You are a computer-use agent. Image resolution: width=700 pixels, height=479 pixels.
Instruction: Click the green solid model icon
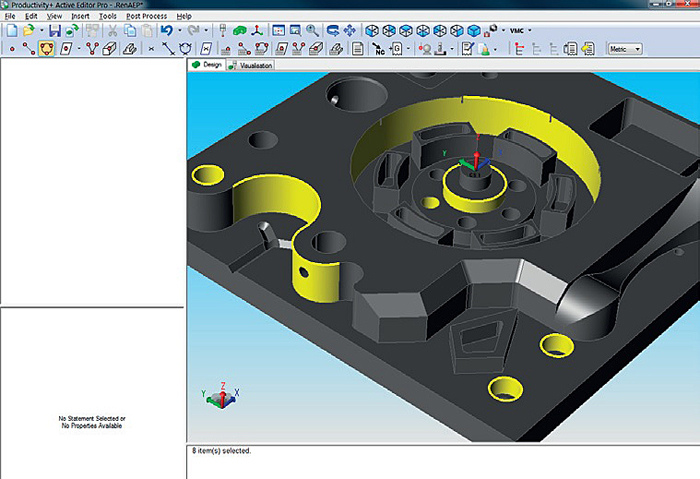(x=240, y=30)
